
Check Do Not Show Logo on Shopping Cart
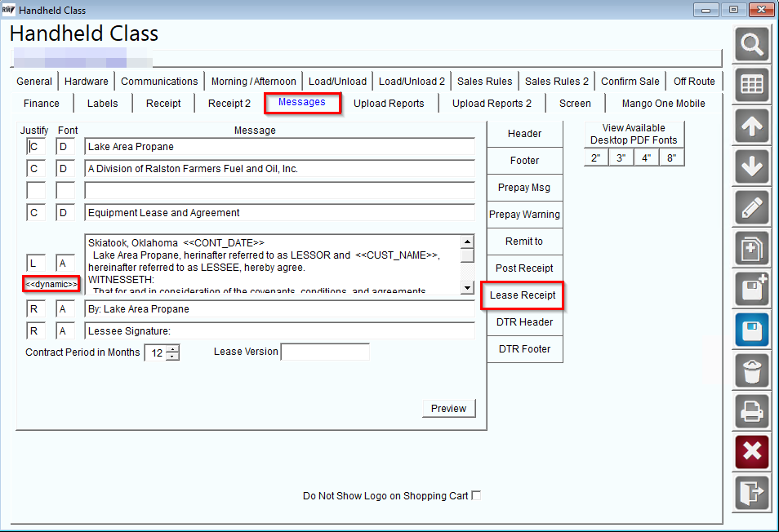click(x=476, y=495)
